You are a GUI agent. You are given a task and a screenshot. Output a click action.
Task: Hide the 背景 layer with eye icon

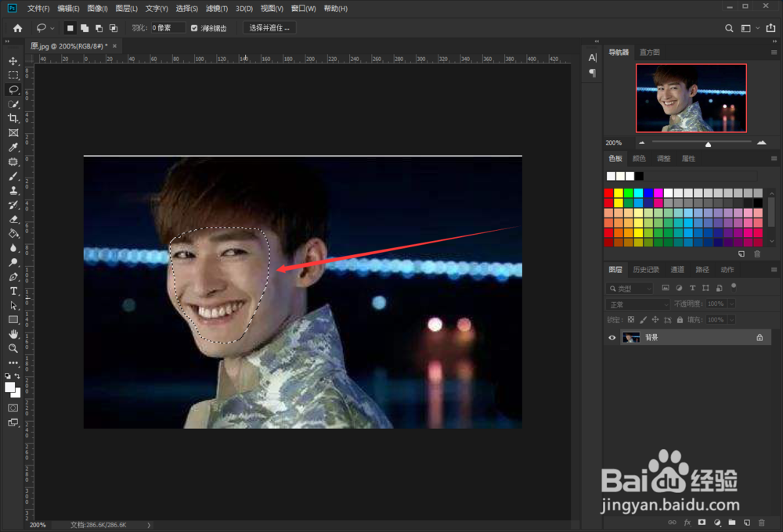(x=612, y=337)
